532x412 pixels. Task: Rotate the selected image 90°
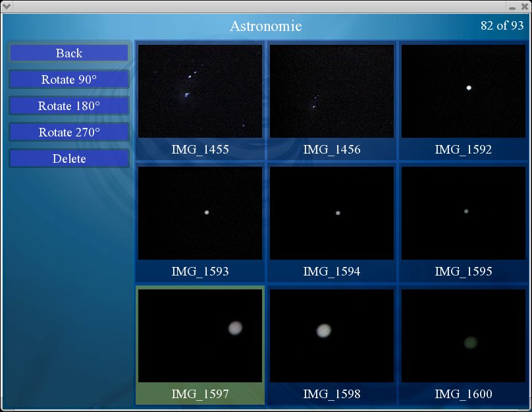69,80
